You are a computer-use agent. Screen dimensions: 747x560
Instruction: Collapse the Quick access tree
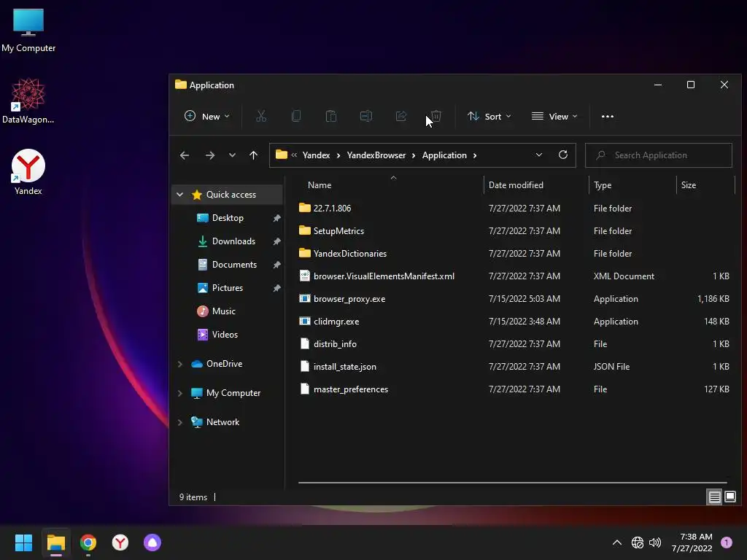180,194
